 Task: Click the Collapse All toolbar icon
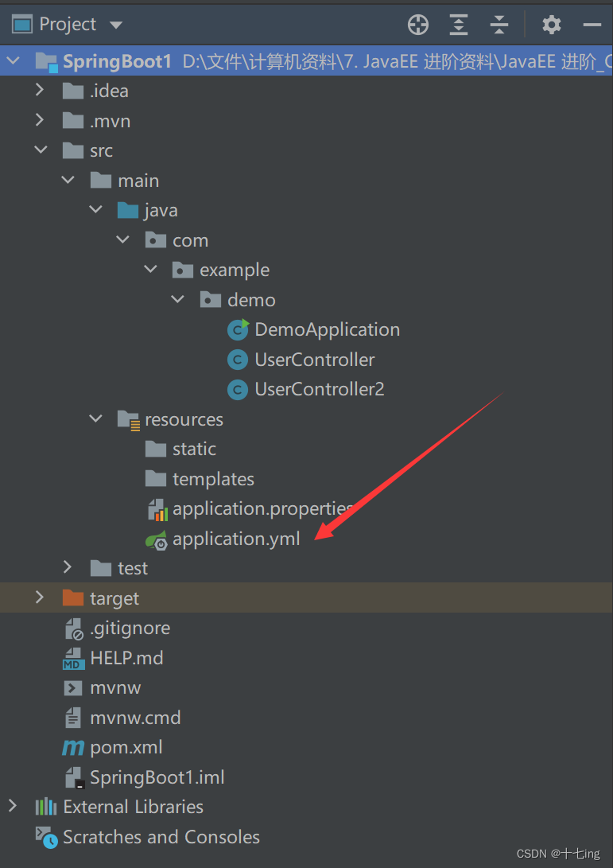[x=499, y=25]
